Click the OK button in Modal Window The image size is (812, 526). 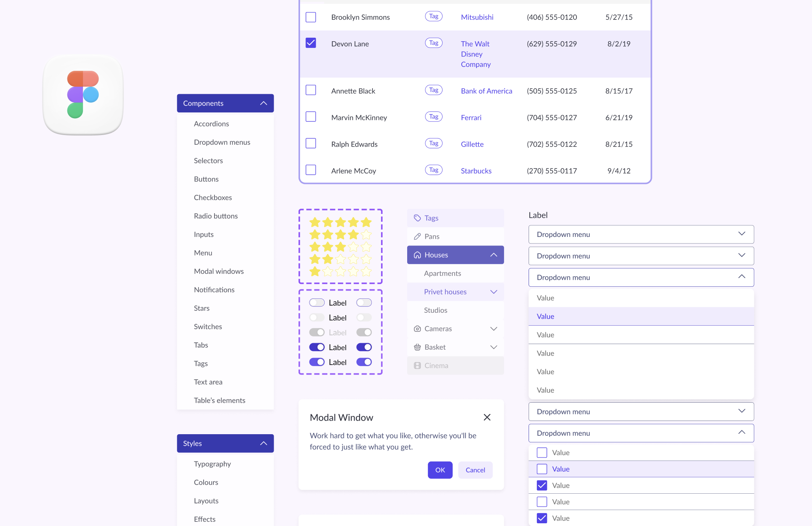pyautogui.click(x=440, y=470)
